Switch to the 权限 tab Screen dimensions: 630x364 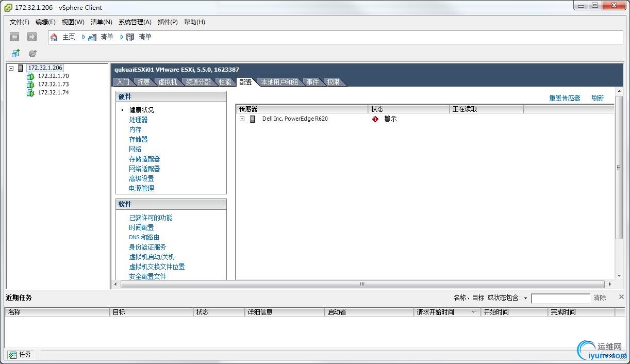pos(333,82)
